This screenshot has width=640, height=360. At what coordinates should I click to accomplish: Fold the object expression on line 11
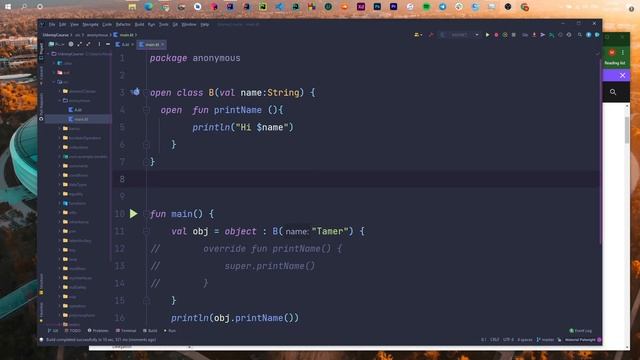click(x=146, y=231)
